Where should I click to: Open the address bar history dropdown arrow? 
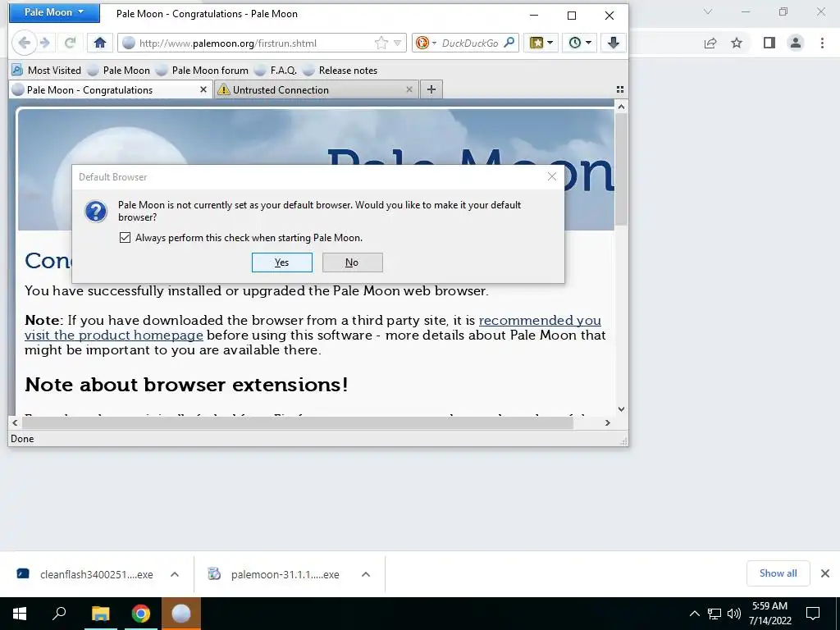pyautogui.click(x=398, y=43)
